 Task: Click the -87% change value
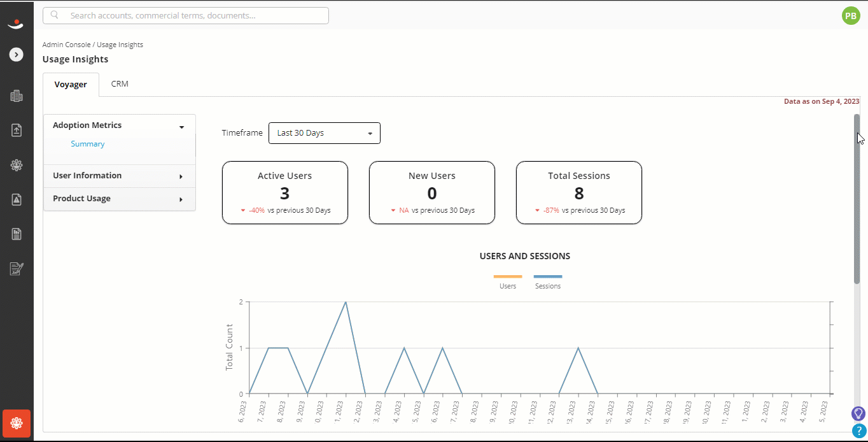click(x=551, y=210)
